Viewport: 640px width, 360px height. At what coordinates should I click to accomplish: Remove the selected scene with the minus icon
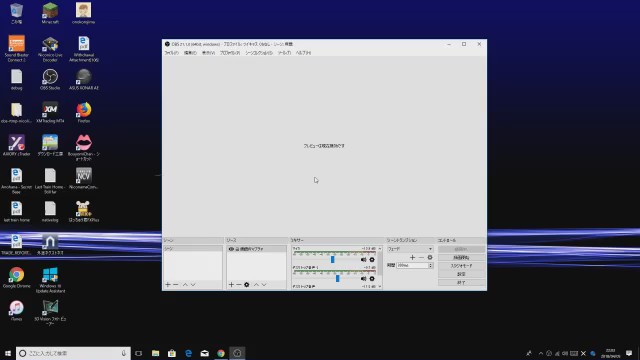click(x=176, y=284)
